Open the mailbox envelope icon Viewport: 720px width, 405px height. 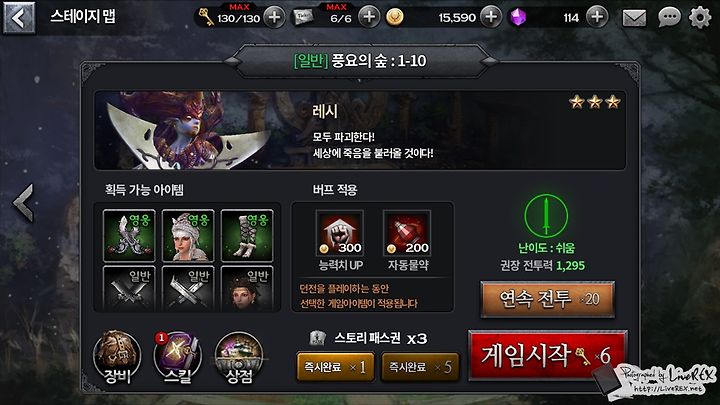point(634,18)
